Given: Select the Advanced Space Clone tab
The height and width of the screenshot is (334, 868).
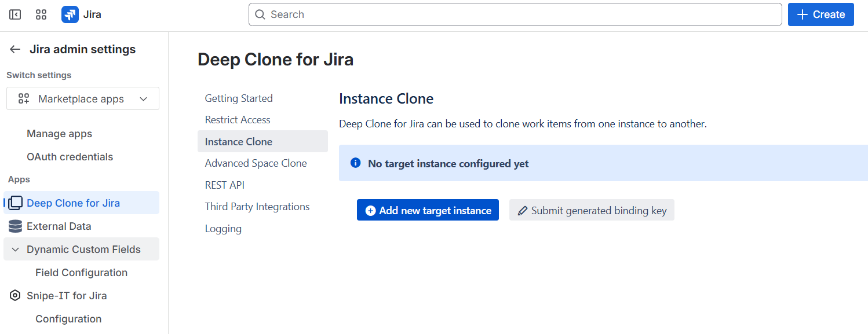Looking at the screenshot, I should coord(256,163).
